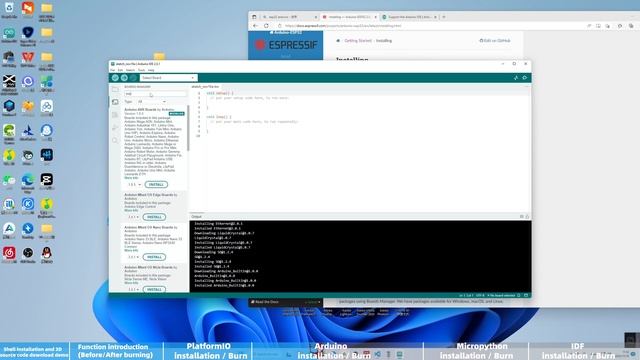
Task: Open the Search magnifier icon in Arduino sidebar
Action: click(115, 140)
